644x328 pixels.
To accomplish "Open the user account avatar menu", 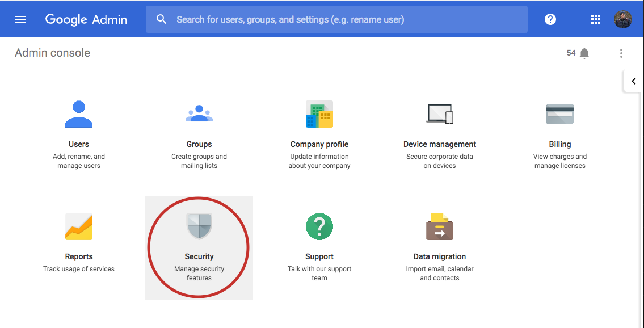I will pyautogui.click(x=622, y=19).
